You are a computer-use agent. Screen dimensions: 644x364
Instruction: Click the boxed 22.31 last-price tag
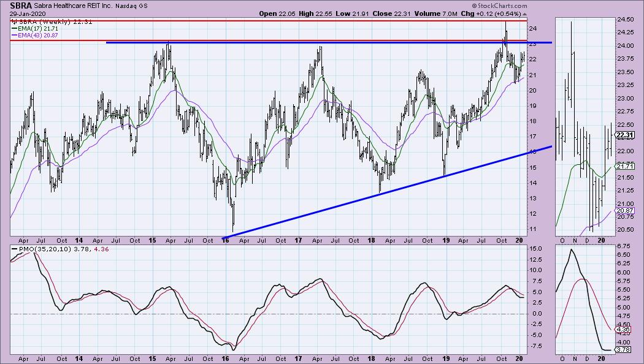tap(625, 135)
